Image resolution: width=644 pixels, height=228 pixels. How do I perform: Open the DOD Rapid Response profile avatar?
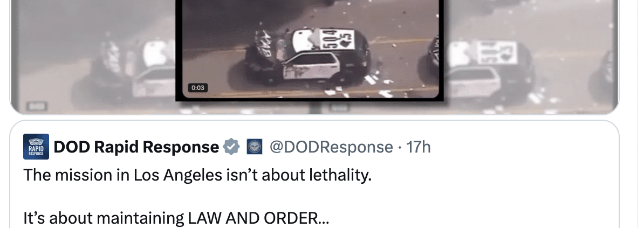(36, 147)
